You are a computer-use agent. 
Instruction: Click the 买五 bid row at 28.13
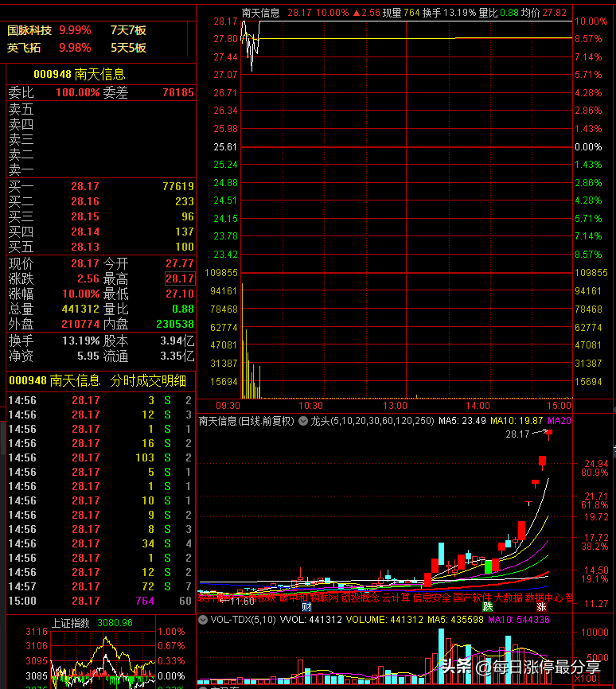pos(101,247)
